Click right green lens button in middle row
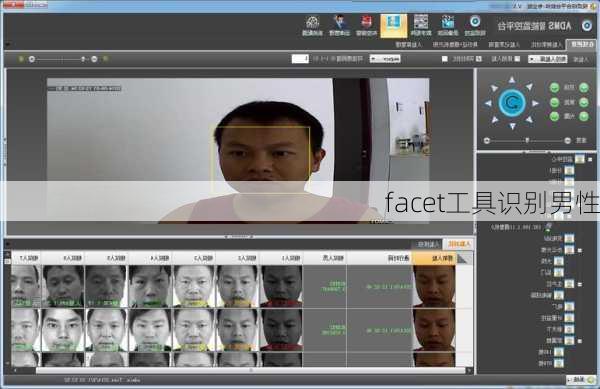The image size is (600, 389). coord(584,102)
